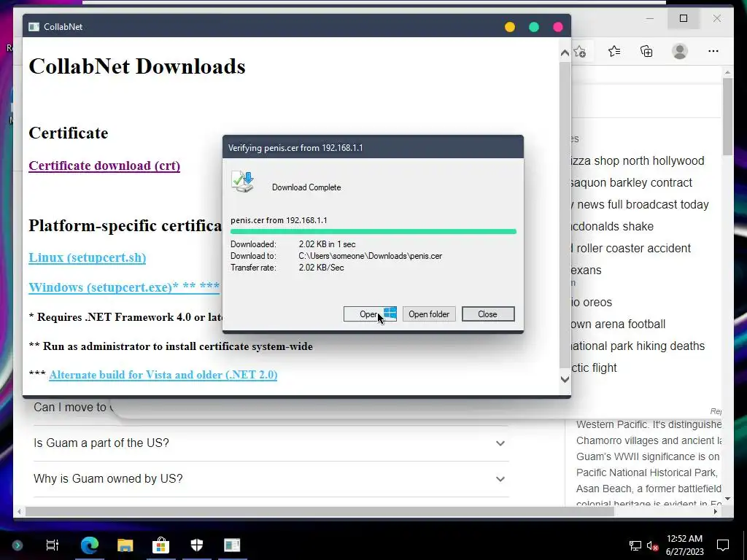747x560 pixels.
Task: Open Microsoft Store from the taskbar
Action: [x=160, y=545]
